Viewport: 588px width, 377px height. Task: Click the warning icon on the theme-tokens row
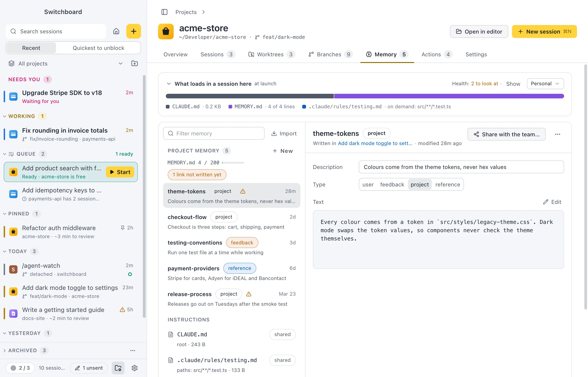(x=243, y=191)
